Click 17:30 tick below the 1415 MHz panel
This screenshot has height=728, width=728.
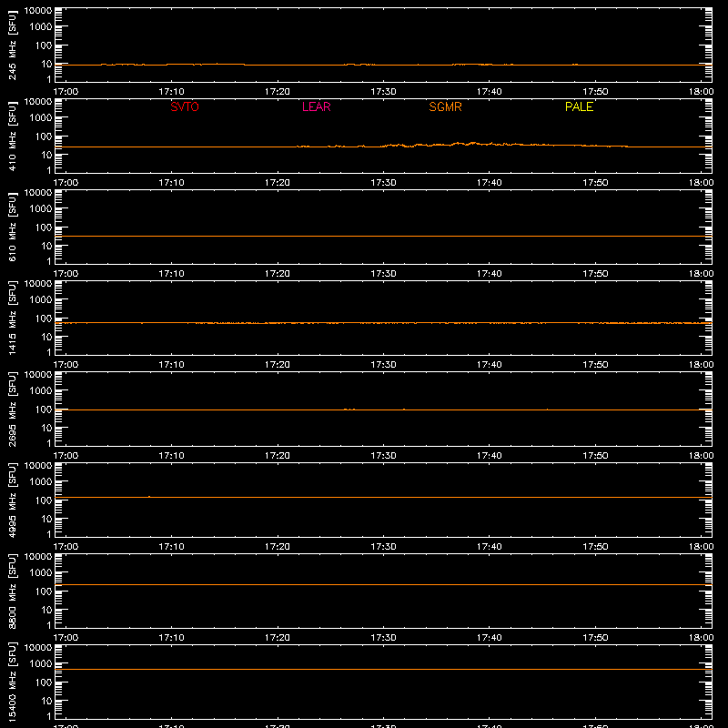(x=383, y=365)
